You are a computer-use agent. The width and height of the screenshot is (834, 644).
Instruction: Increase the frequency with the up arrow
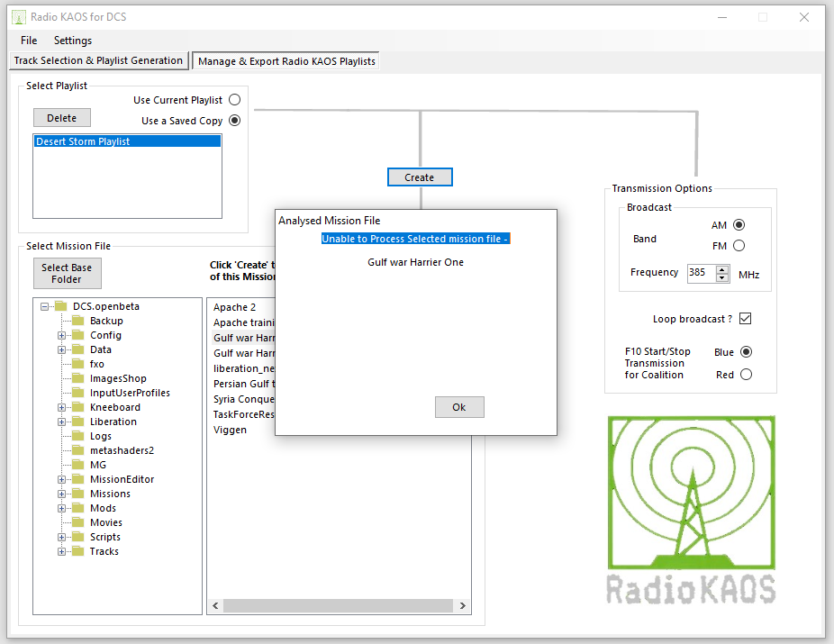[721, 269]
